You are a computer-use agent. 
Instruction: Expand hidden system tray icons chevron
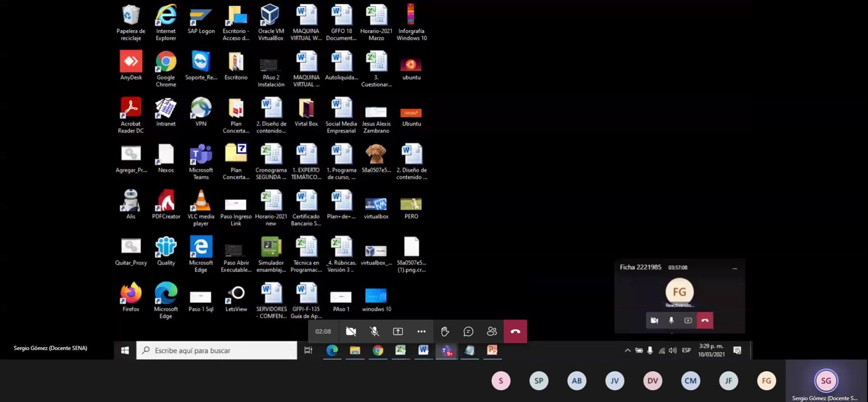628,351
